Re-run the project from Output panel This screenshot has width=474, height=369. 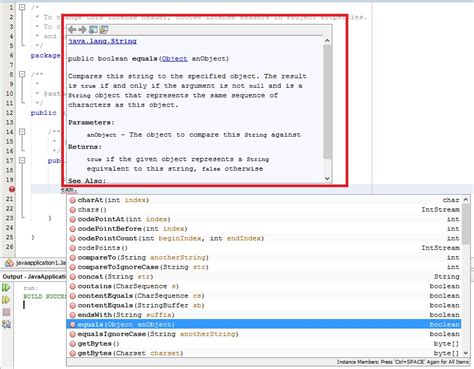6,288
